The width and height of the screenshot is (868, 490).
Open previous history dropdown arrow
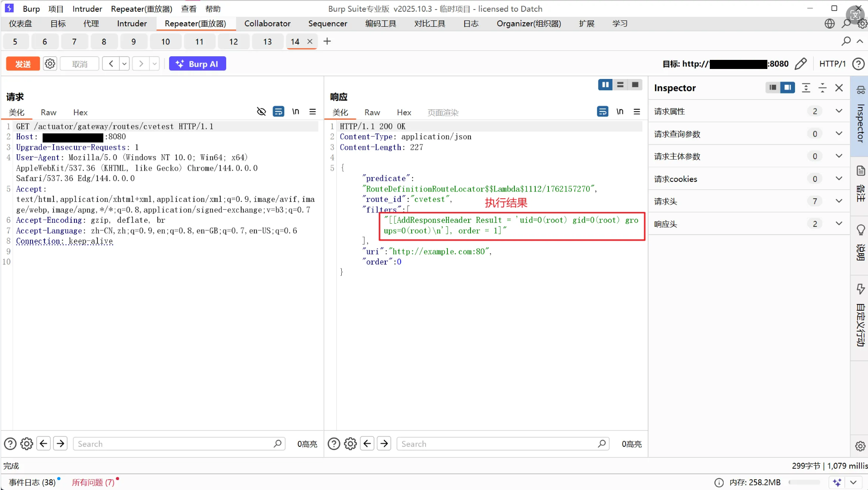click(124, 64)
